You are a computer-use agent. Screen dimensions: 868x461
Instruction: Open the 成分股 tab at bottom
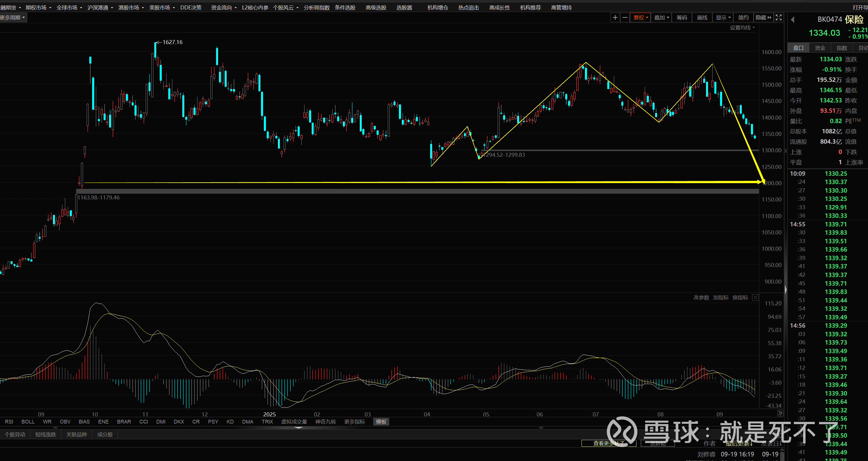pyautogui.click(x=105, y=434)
